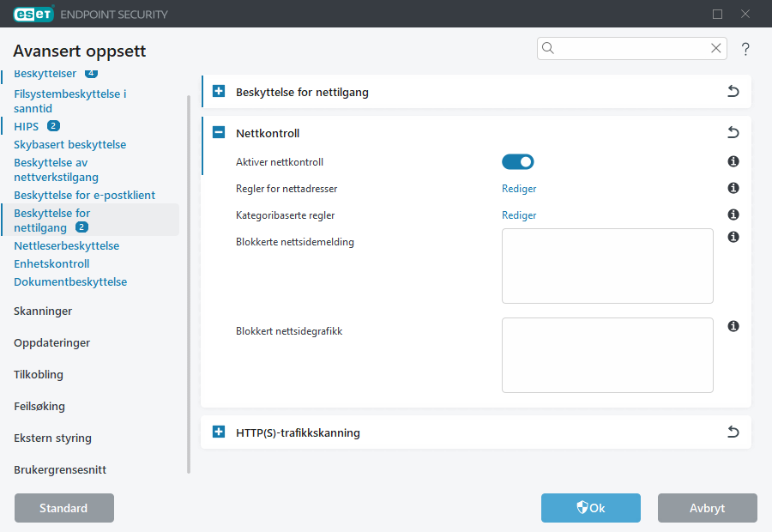Viewport: 772px width, 532px height.
Task: Click the magnifier search icon
Action: [548, 48]
